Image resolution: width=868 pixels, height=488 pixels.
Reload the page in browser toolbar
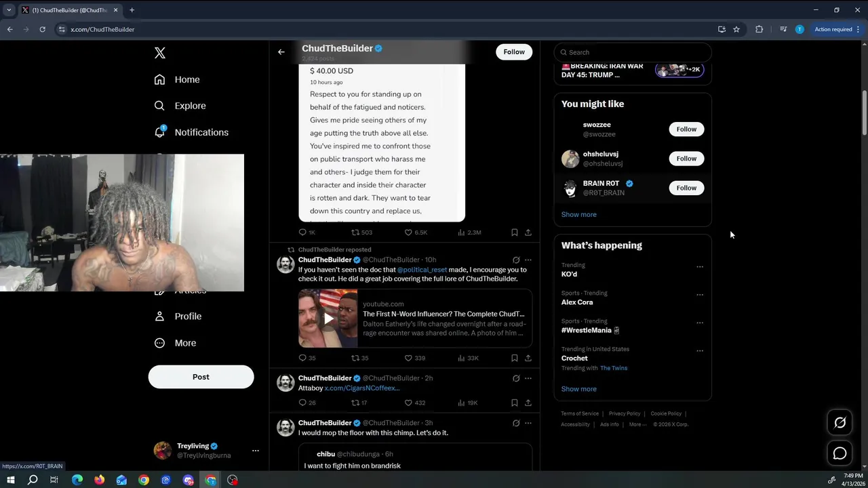[42, 29]
